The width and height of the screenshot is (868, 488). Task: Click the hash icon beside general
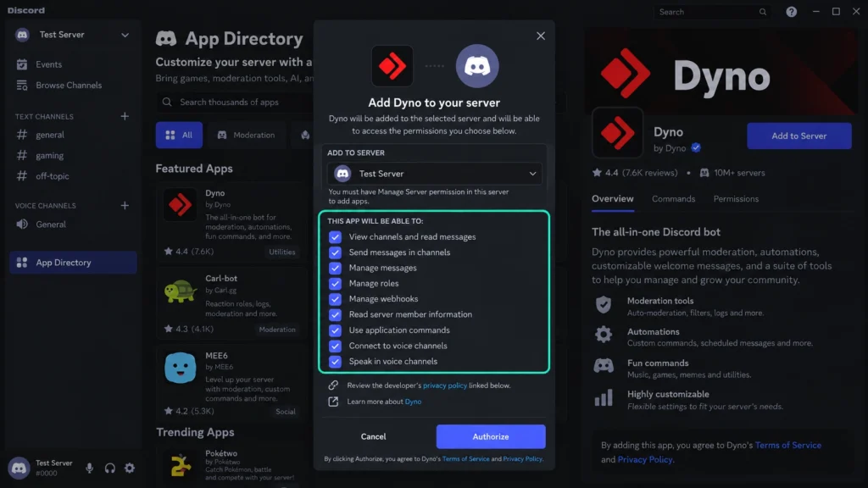21,135
